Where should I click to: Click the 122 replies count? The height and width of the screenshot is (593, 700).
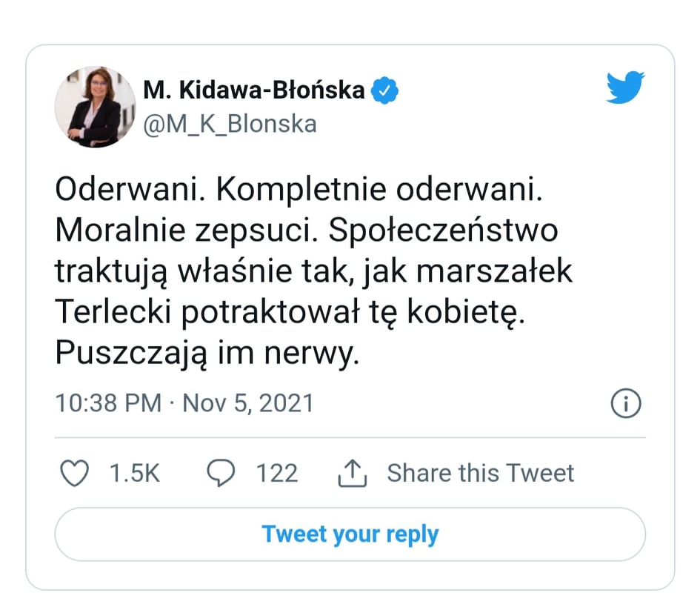click(277, 473)
